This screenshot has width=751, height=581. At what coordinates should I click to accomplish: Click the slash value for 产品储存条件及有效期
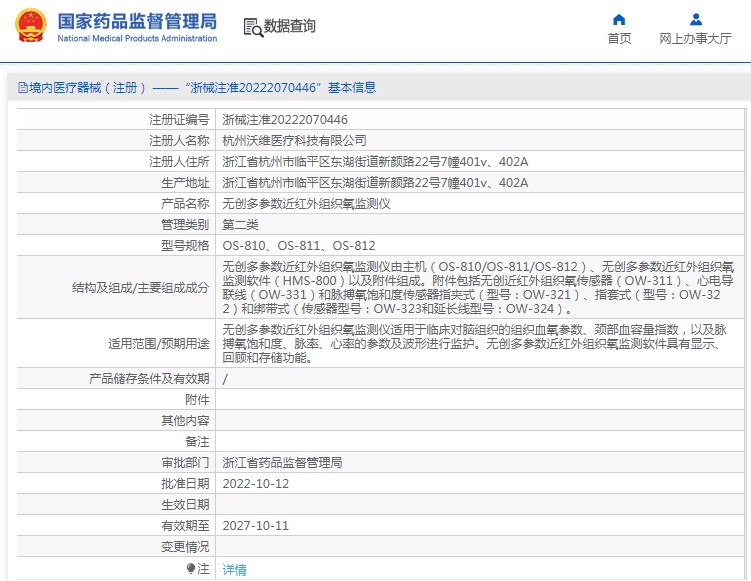click(x=225, y=379)
